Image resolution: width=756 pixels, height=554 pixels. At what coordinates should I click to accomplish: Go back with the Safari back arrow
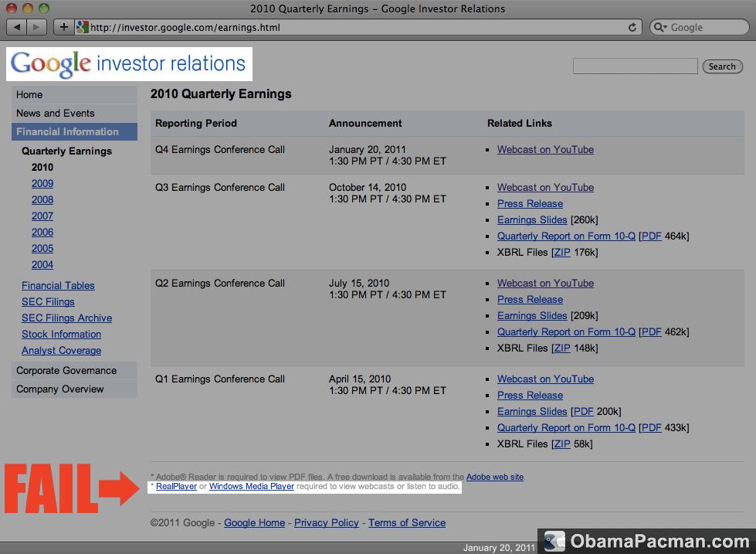click(x=17, y=27)
